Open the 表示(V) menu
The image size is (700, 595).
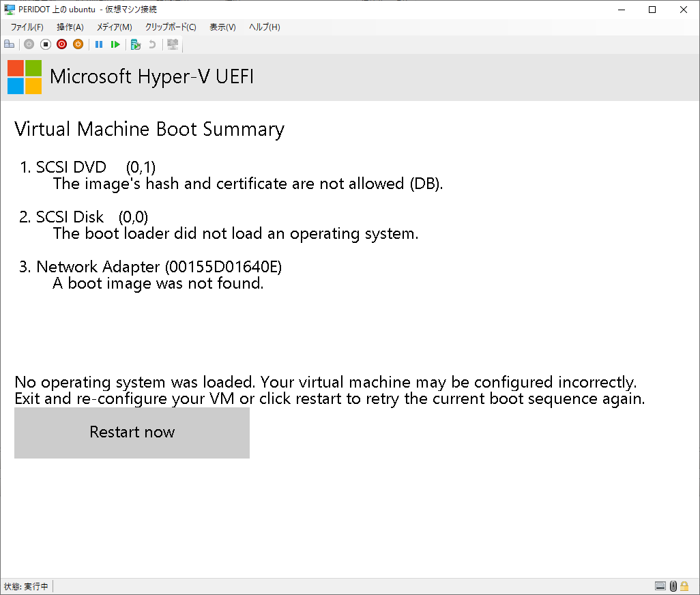[223, 27]
